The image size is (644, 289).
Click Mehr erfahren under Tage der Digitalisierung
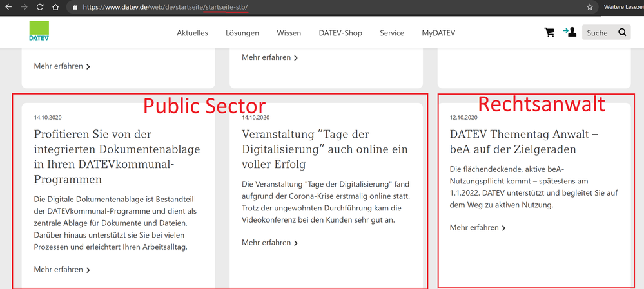[x=269, y=243]
